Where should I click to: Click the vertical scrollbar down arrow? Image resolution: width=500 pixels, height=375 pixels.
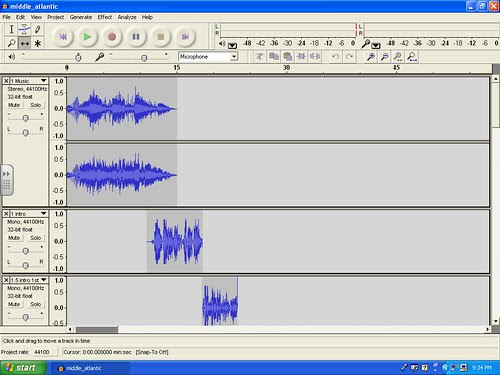496,321
